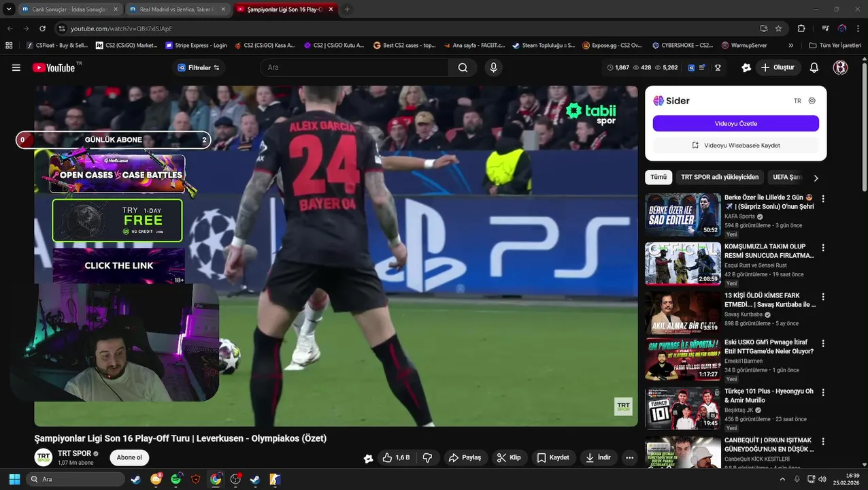Click the YouTube search Ara field

coord(354,67)
